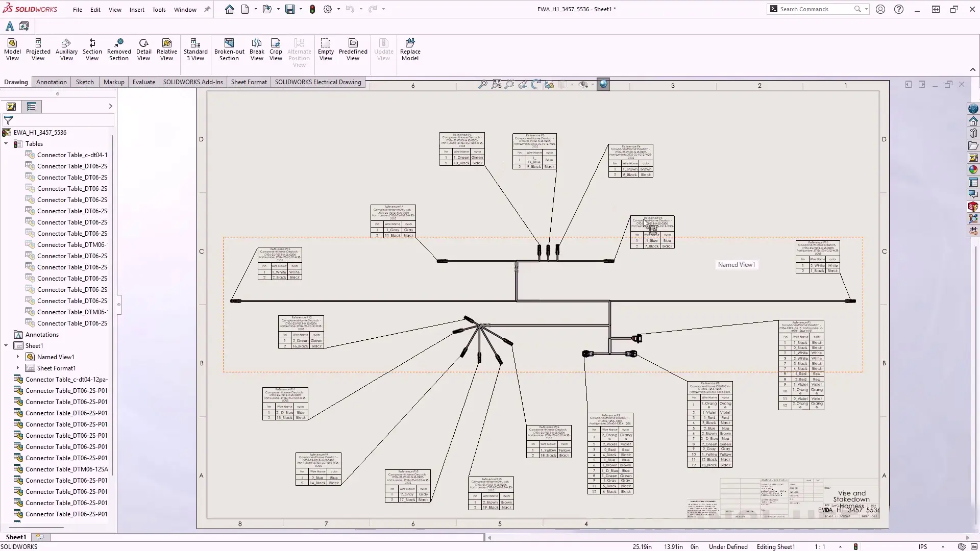Screen dimensions: 980x551
Task: Collapse the Tables folder in tree
Action: pos(6,144)
